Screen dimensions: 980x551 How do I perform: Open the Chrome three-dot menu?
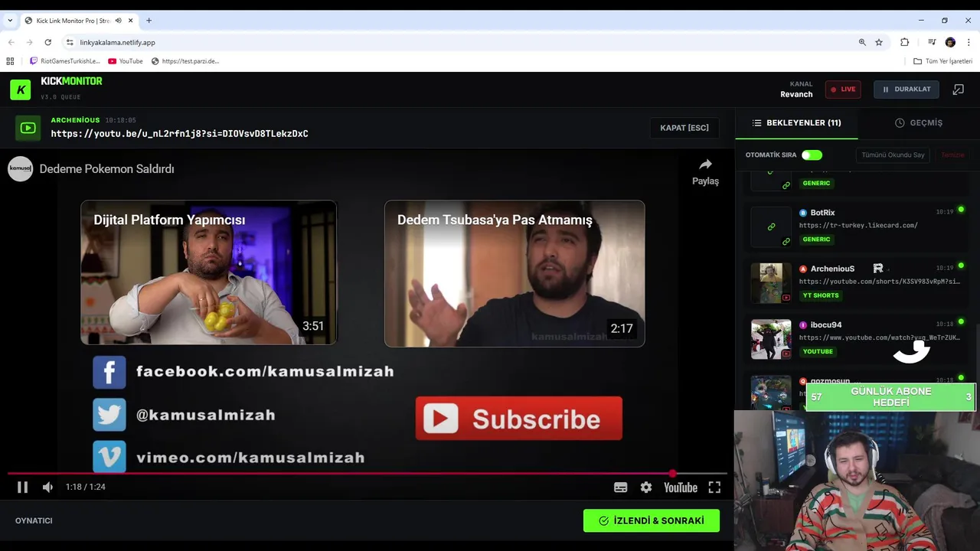[x=969, y=42]
